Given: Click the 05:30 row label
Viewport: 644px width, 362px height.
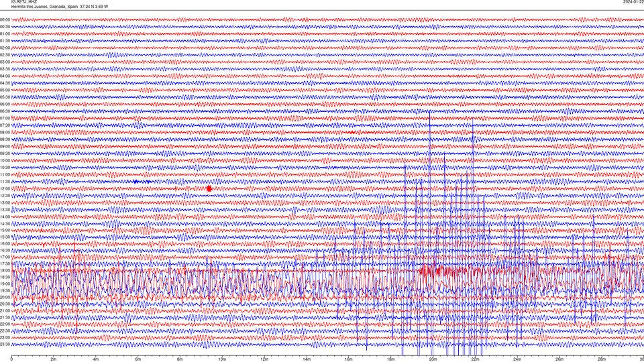Looking at the screenshot, I should 5,97.
